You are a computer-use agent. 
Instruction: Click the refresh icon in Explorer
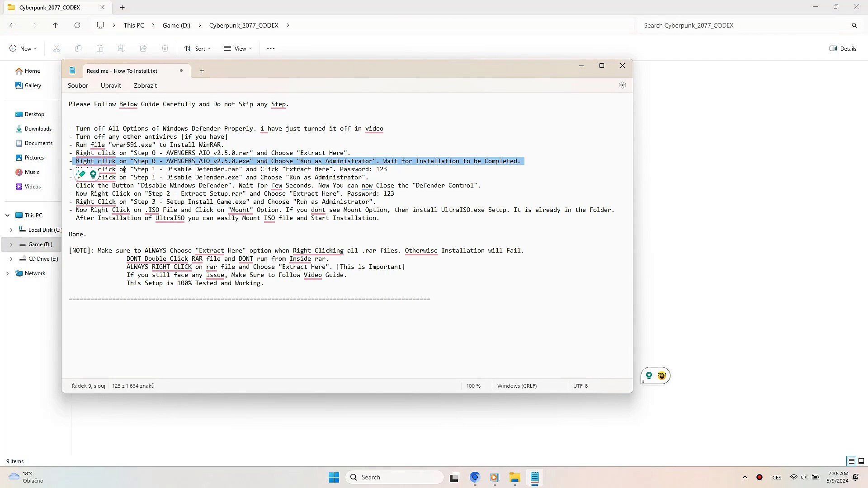[77, 25]
